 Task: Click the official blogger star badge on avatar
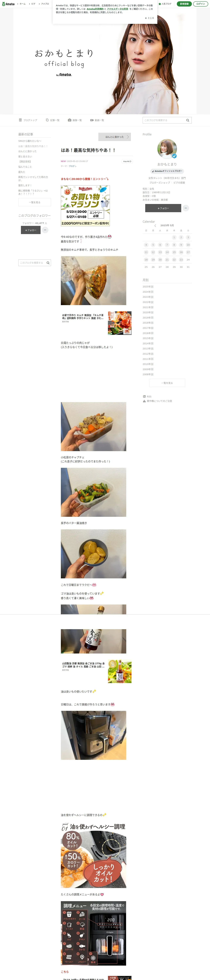click(174, 156)
